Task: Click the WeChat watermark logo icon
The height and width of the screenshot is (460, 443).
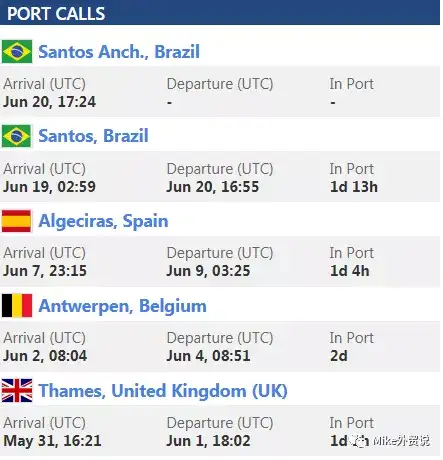Action: tap(360, 441)
